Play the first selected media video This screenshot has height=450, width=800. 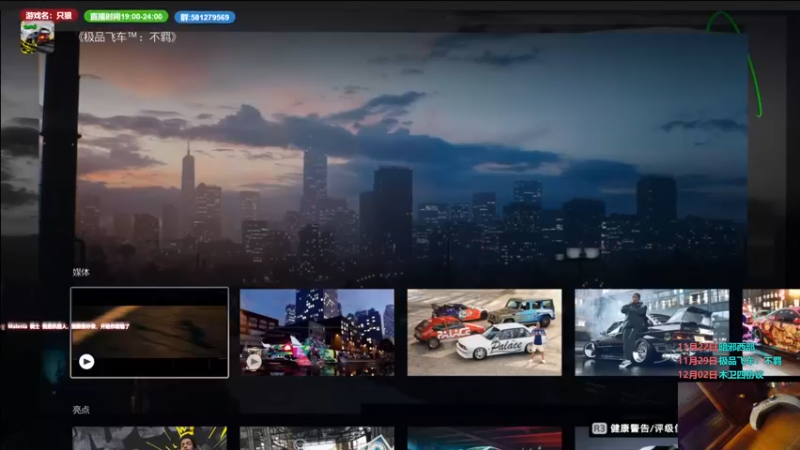(x=87, y=362)
